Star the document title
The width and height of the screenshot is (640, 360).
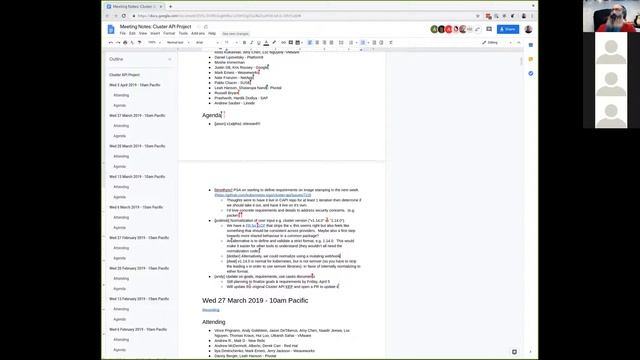pos(199,27)
